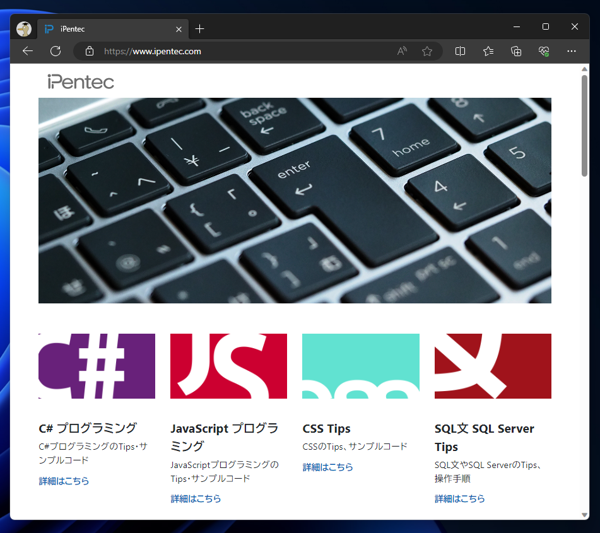Select the iPentec browser tab

[113, 29]
